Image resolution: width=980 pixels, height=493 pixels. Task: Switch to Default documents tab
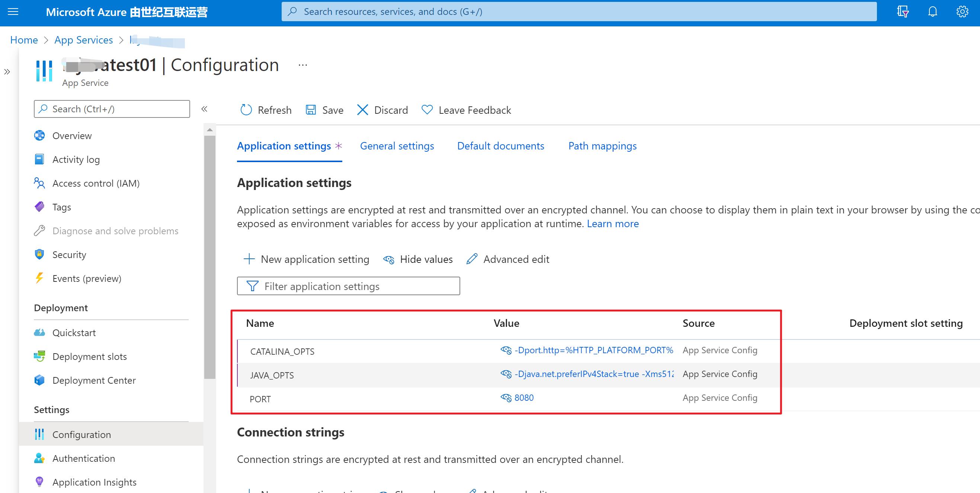click(x=500, y=145)
